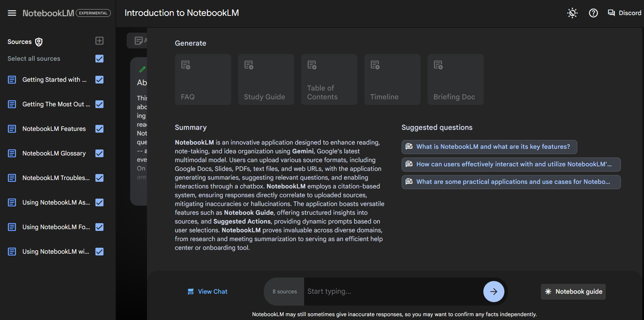Generate a Study Guide
Viewport: 644px width, 320px height.
(x=266, y=80)
